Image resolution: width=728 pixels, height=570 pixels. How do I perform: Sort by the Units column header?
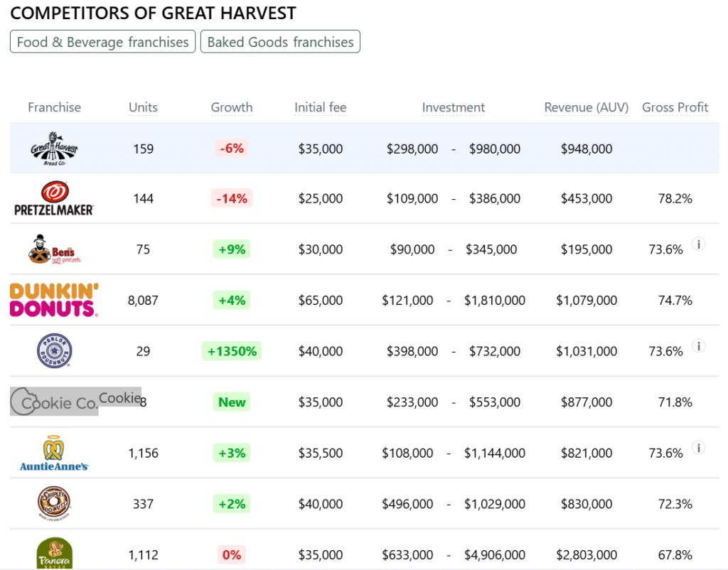click(x=143, y=107)
